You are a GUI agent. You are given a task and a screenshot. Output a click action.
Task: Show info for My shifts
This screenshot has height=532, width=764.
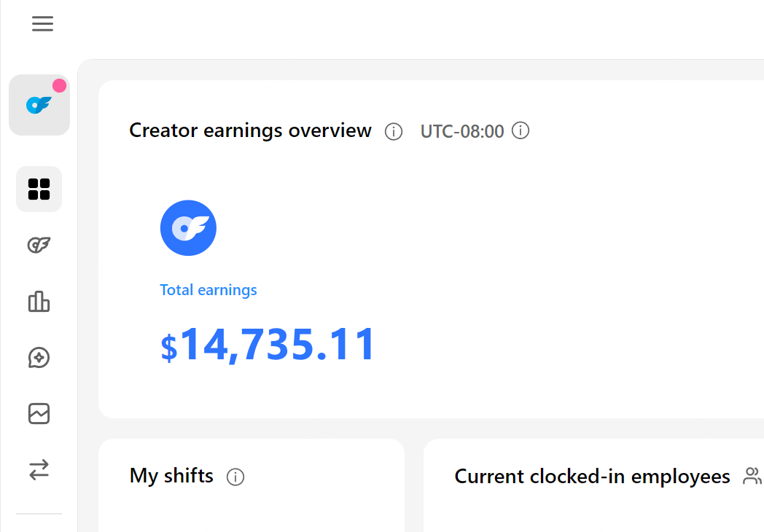pyautogui.click(x=235, y=477)
